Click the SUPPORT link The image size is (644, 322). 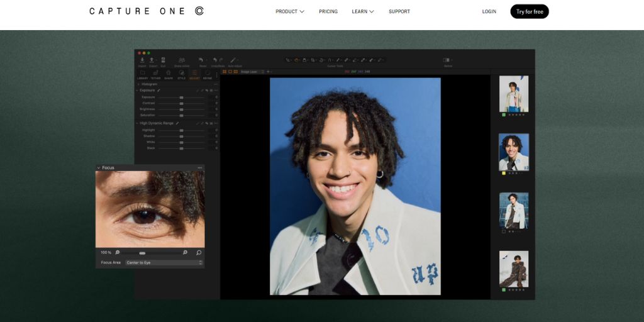399,11
